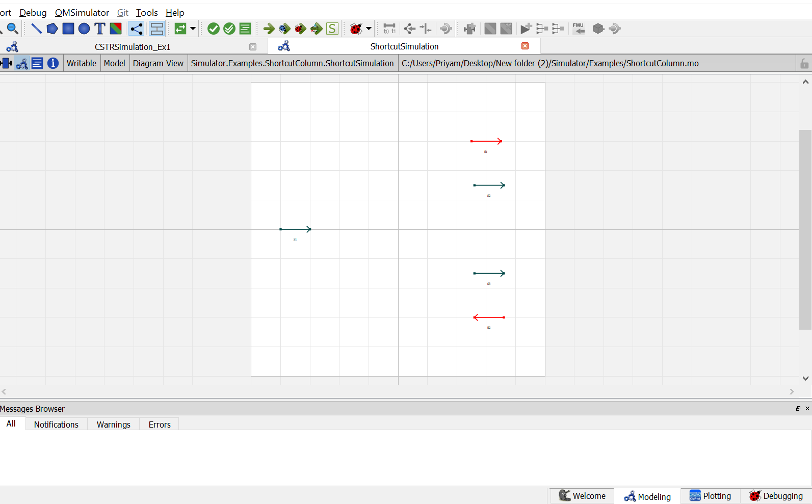The image size is (812, 504).
Task: Click the Simulator.Examples.ShortcutColumn.ShortcutSimulation class name
Action: [293, 63]
